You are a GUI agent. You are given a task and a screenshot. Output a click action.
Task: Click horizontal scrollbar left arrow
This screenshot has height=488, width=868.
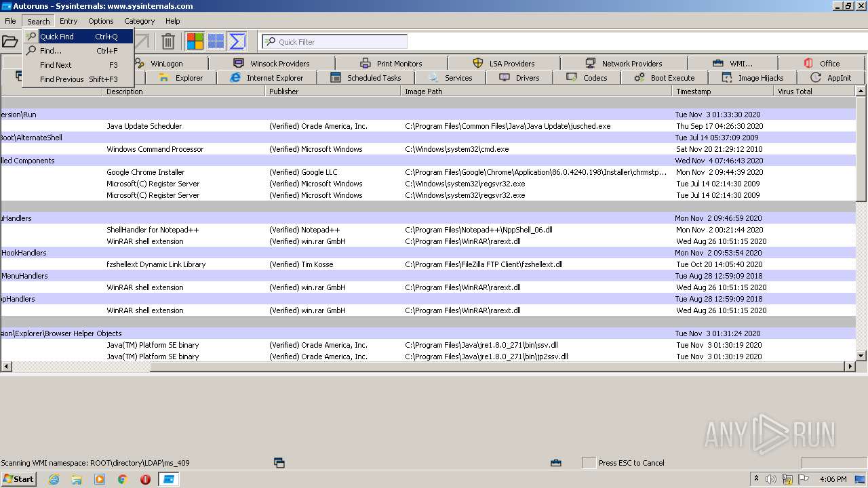click(x=6, y=367)
